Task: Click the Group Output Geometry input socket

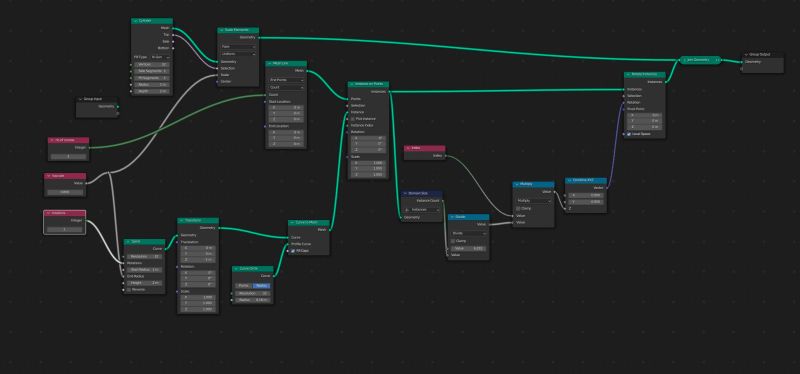Action: pyautogui.click(x=742, y=62)
